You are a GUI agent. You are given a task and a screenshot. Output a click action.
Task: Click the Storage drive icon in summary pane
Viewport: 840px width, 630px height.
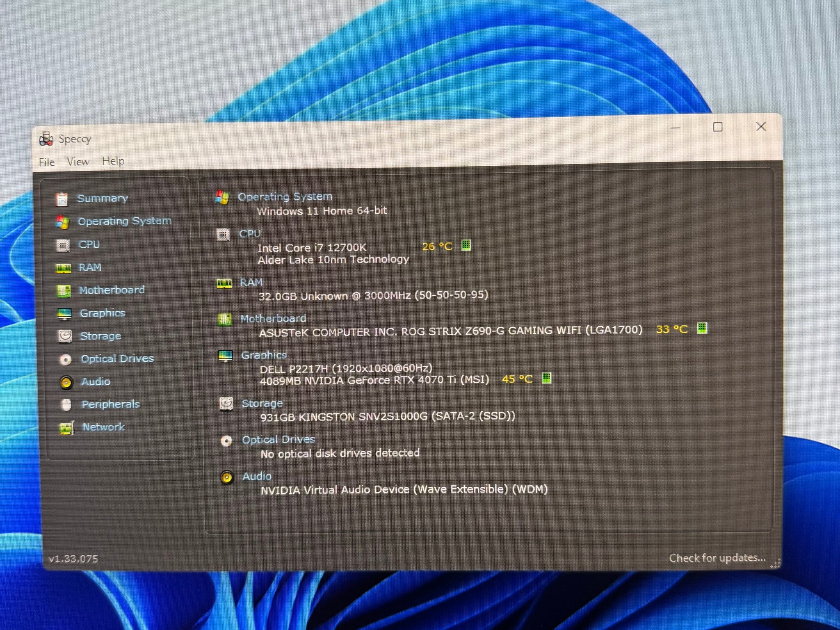pyautogui.click(x=226, y=404)
